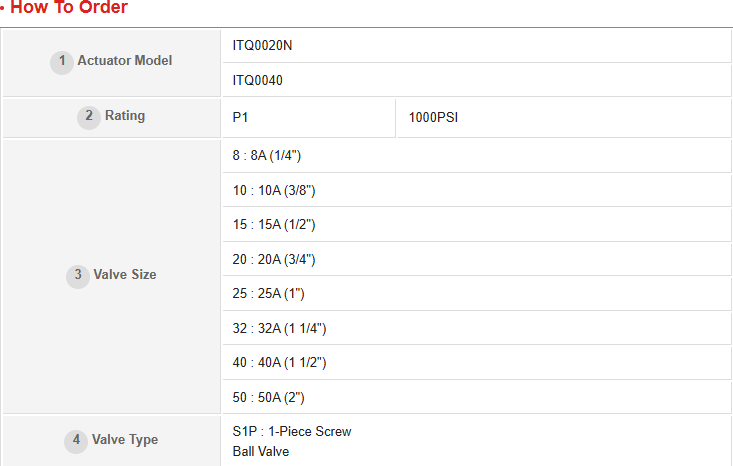Screen dimensions: 733x466
Task: Pick the 15 : 15A (1/2") size row
Action: (274, 225)
